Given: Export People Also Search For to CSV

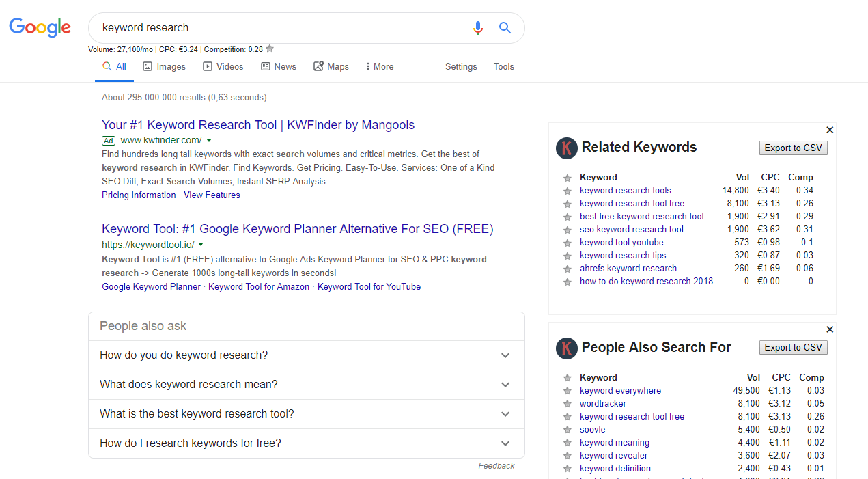Looking at the screenshot, I should (794, 348).
